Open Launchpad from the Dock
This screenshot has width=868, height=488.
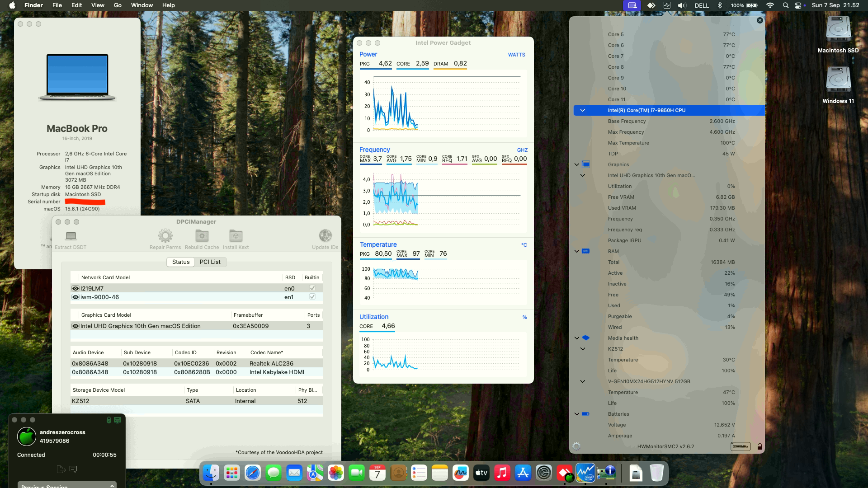[232, 473]
